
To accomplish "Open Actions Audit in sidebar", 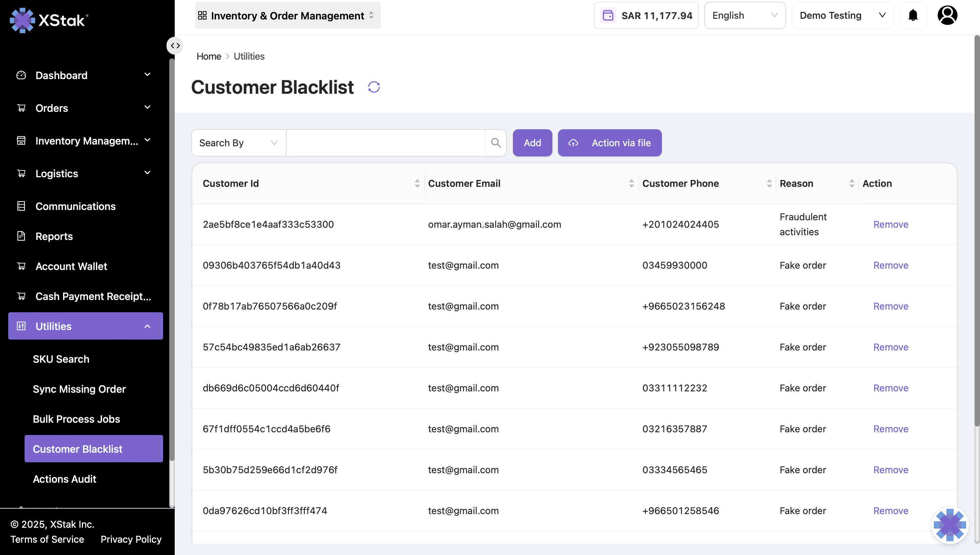I will click(64, 479).
